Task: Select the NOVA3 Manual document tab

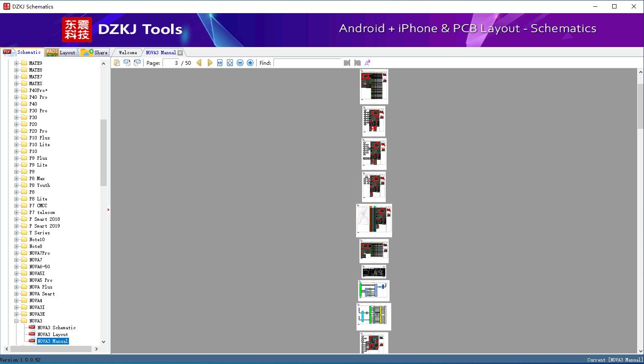Action: [x=161, y=53]
